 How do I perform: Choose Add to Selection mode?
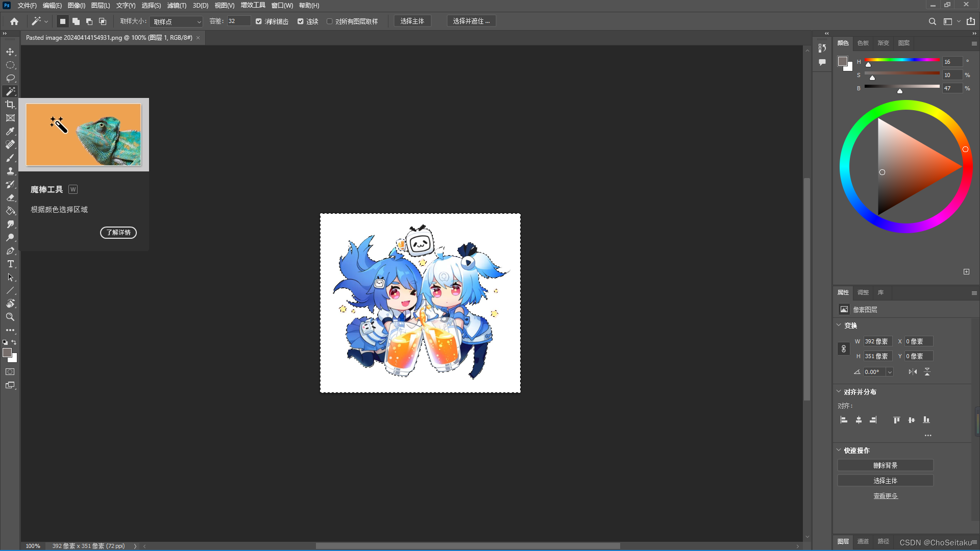point(76,21)
